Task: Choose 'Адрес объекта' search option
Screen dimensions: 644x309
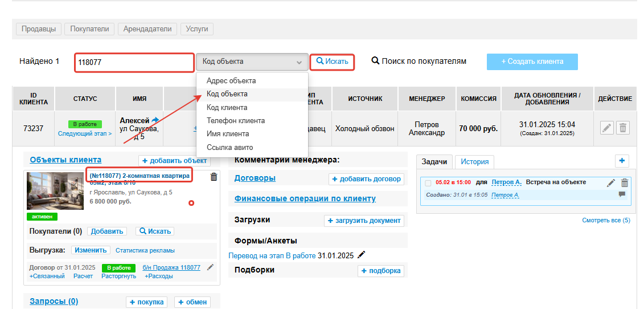Action: pyautogui.click(x=231, y=81)
